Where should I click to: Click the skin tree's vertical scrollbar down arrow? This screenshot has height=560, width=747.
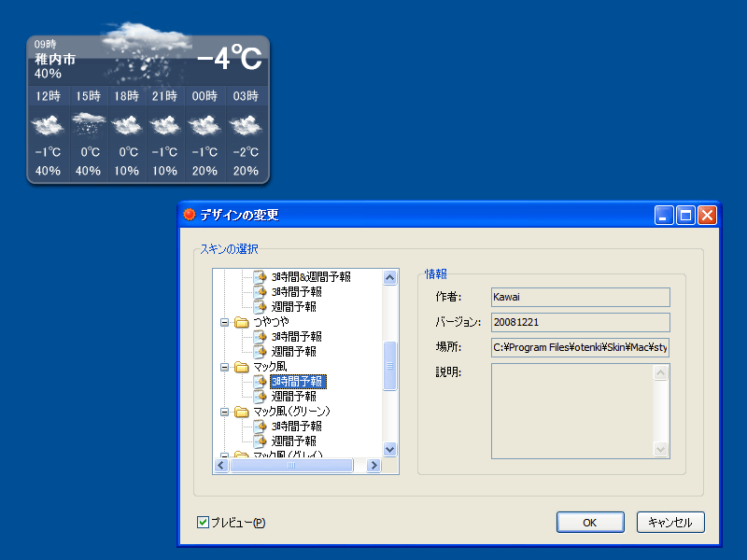click(390, 449)
